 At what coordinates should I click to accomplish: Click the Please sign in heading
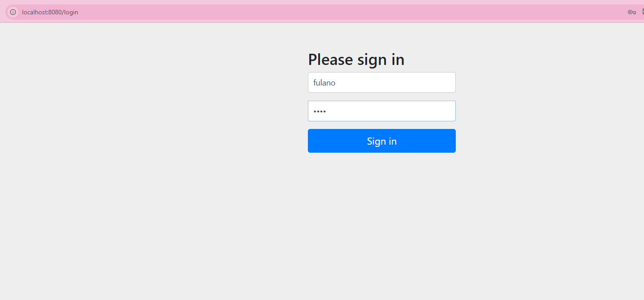356,60
